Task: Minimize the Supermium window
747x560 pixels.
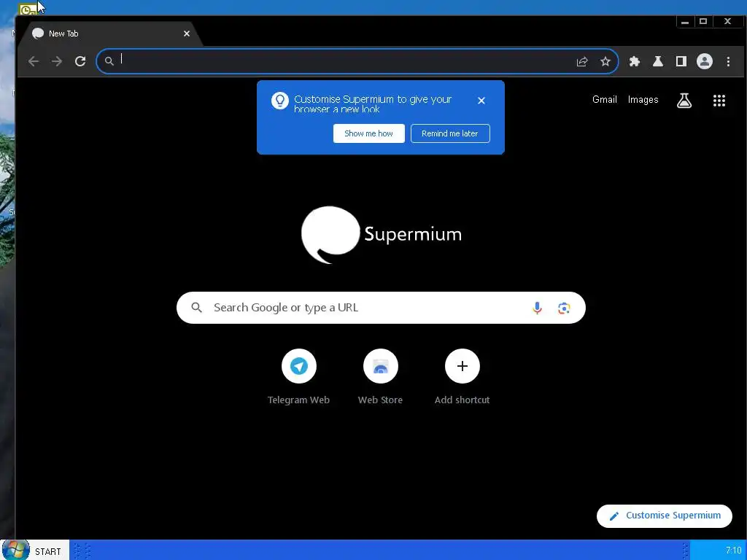Action: (685, 21)
